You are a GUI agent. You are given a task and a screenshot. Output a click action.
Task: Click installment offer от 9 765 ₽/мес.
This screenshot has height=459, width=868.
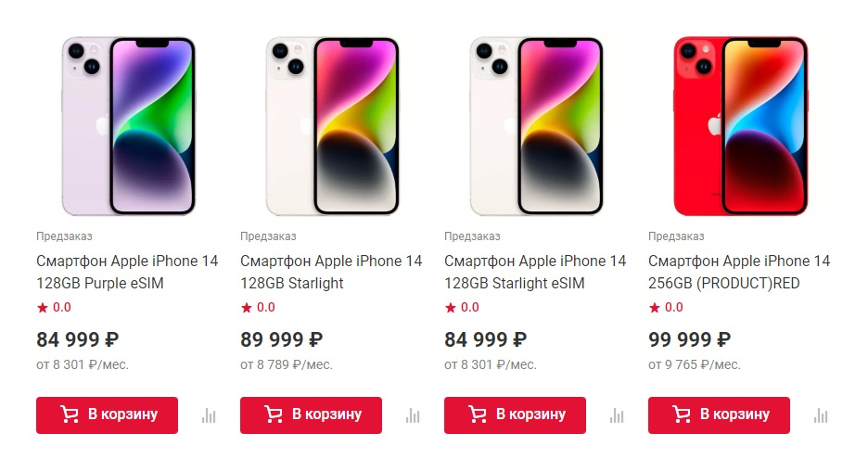coord(695,364)
